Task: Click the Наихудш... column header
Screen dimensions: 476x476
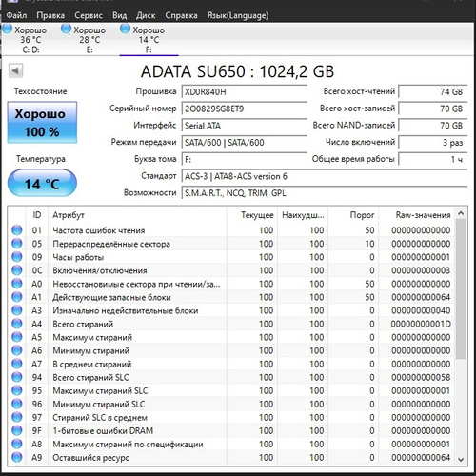Action: pyautogui.click(x=303, y=215)
